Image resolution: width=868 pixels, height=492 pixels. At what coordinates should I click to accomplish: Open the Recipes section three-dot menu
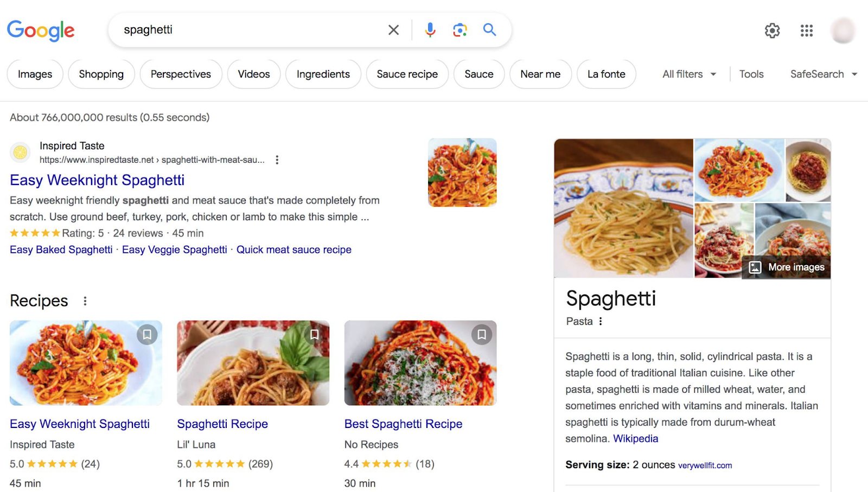[85, 300]
